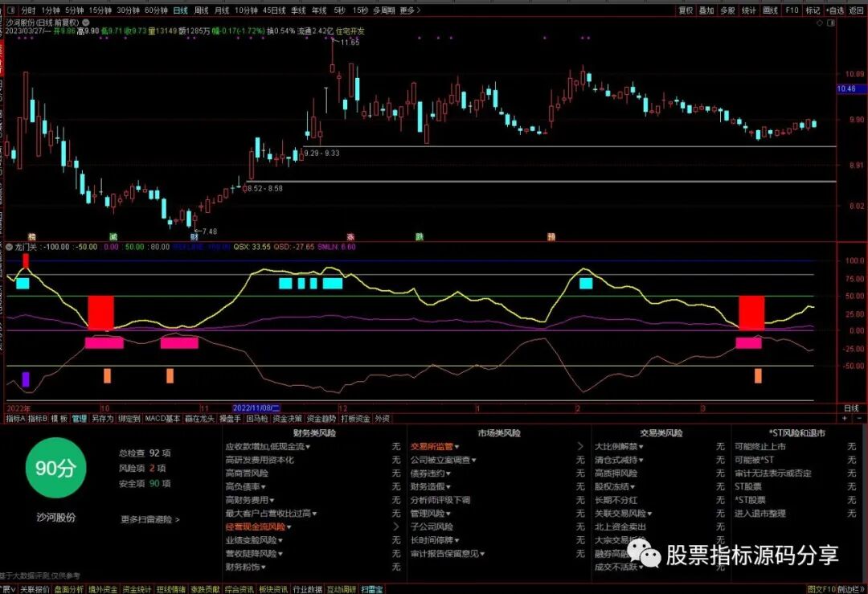The image size is (868, 594).
Task: Open arrow beside 经营现金流风险 row
Action: [x=395, y=526]
